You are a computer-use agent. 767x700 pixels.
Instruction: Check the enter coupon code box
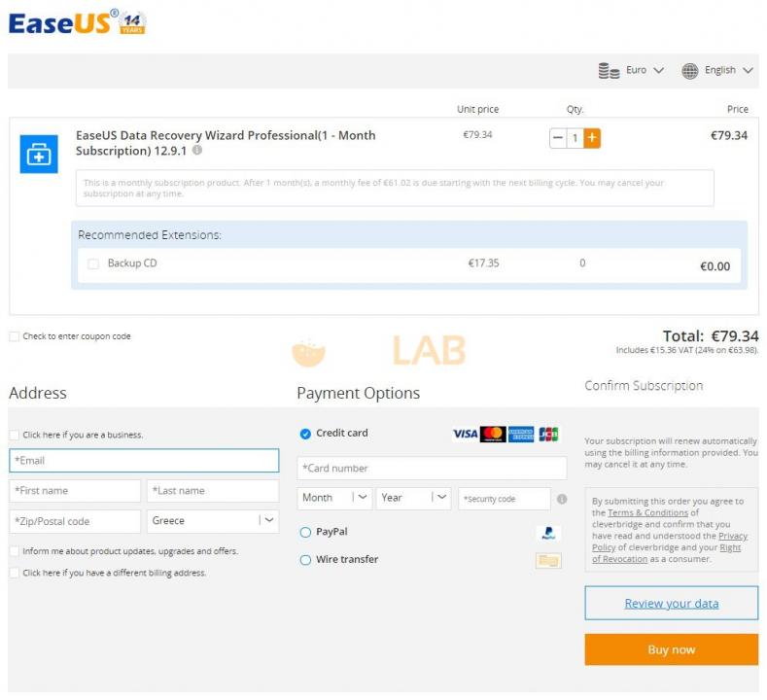click(15, 336)
